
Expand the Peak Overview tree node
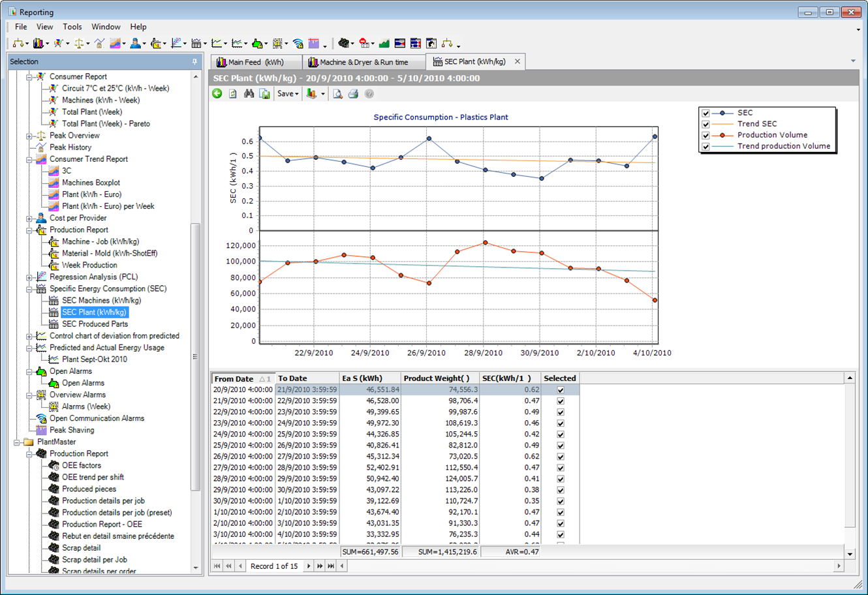tap(29, 136)
